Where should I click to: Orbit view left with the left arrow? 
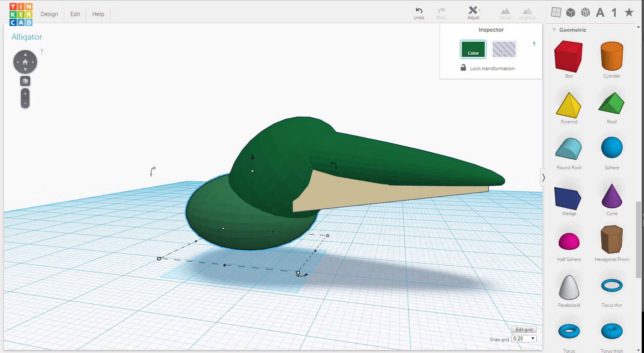(x=17, y=62)
